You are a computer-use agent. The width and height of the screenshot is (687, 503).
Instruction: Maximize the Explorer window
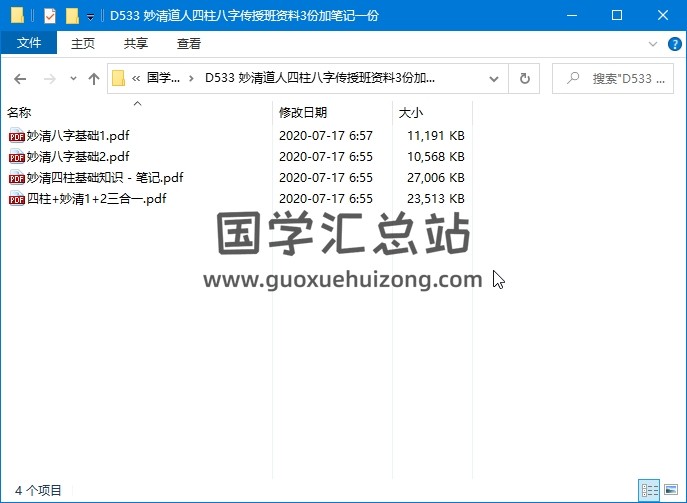click(x=617, y=15)
